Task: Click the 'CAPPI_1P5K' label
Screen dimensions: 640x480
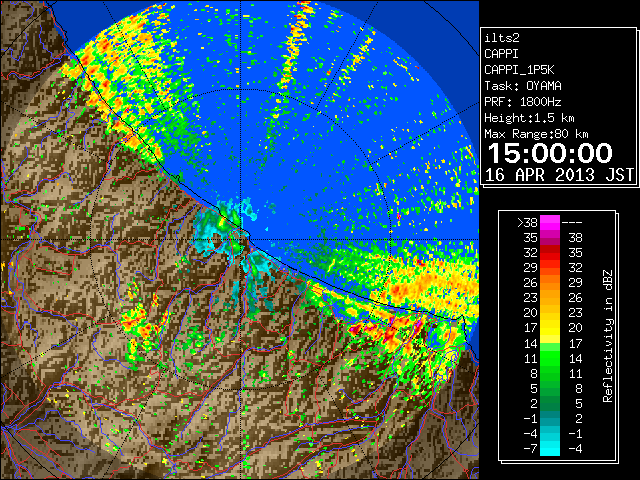Action: tap(519, 70)
